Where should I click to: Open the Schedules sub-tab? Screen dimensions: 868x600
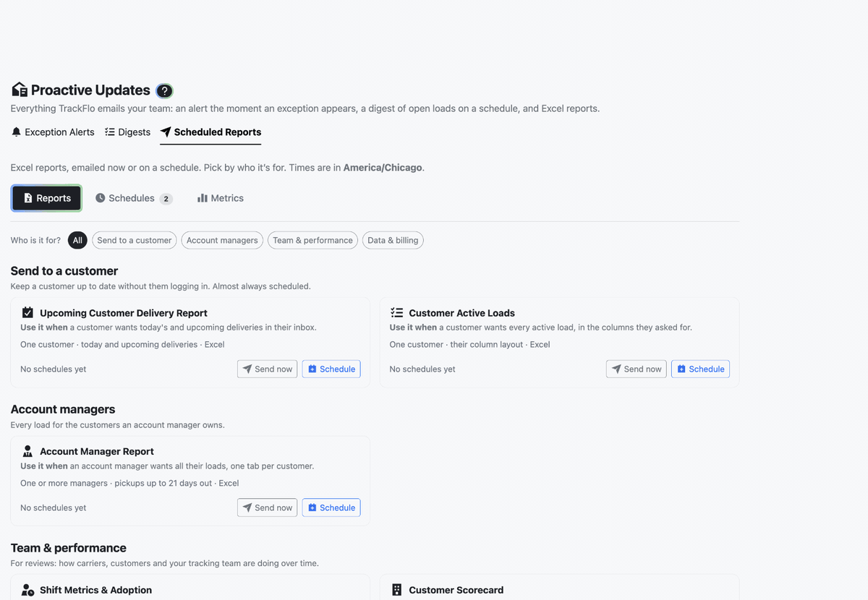(x=134, y=198)
